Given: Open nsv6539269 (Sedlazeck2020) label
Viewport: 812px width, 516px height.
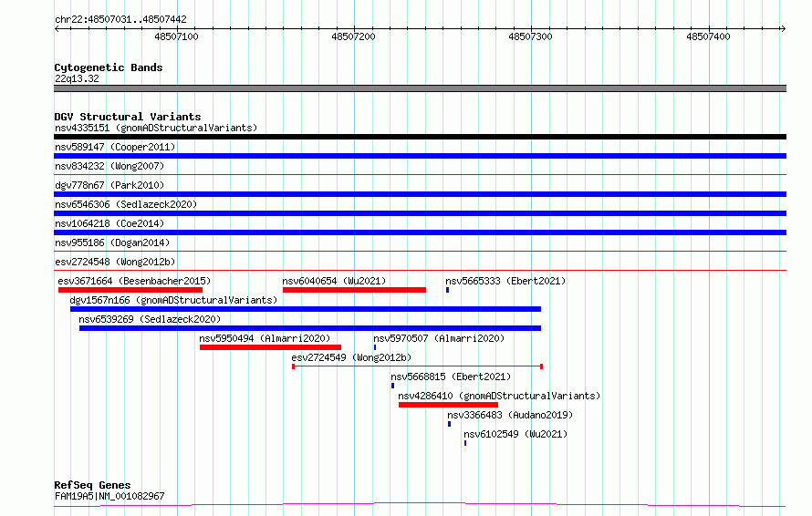Looking at the screenshot, I should 150,319.
